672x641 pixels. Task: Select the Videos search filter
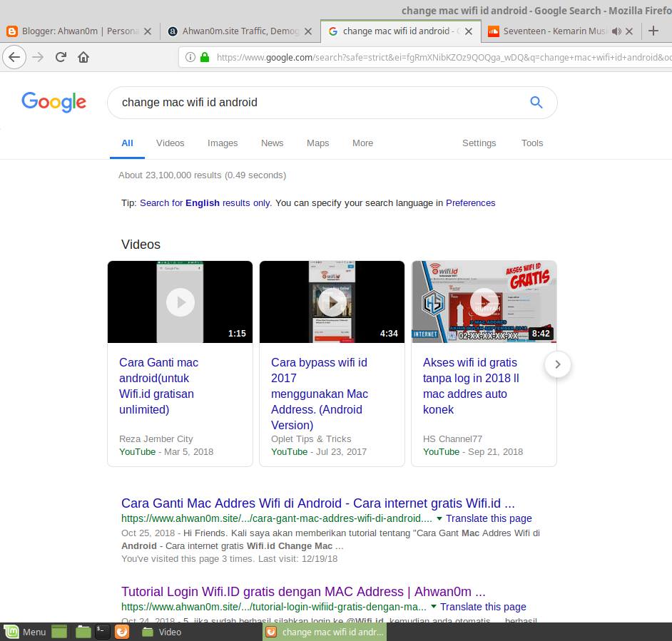click(170, 143)
